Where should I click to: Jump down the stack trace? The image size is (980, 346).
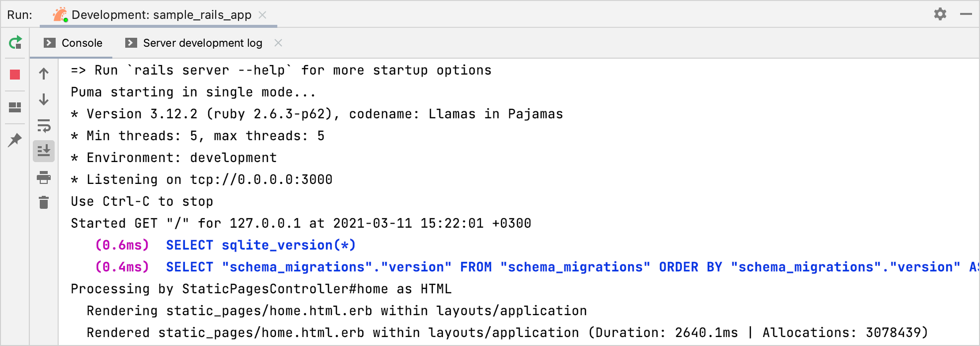(44, 100)
